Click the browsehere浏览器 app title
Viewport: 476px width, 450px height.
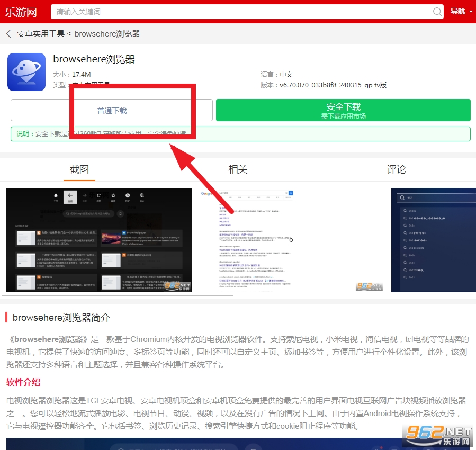pyautogui.click(x=94, y=59)
